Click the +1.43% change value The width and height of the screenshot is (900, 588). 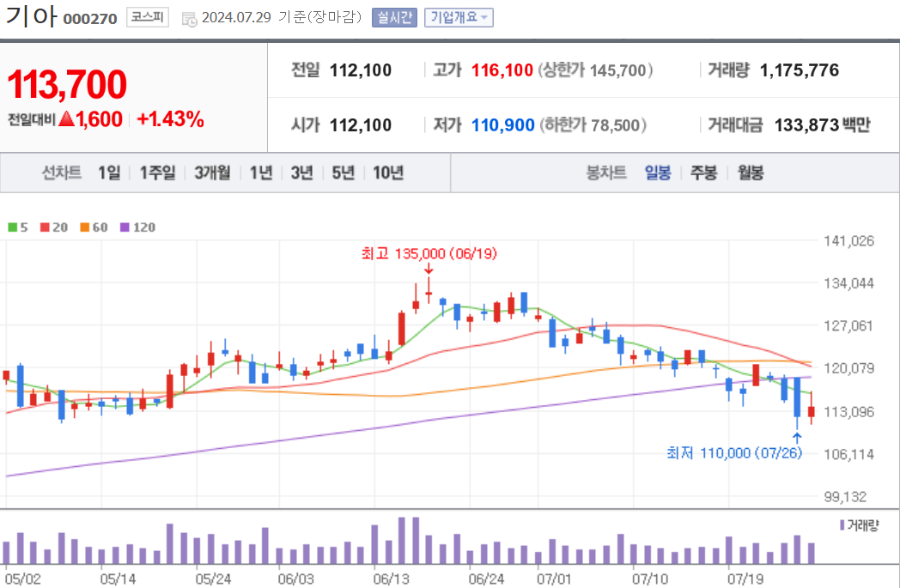coord(171,119)
